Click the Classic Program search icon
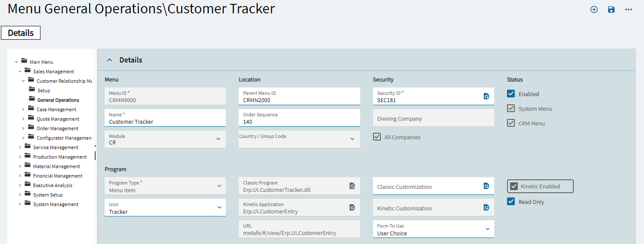This screenshot has height=244, width=644. click(x=352, y=186)
